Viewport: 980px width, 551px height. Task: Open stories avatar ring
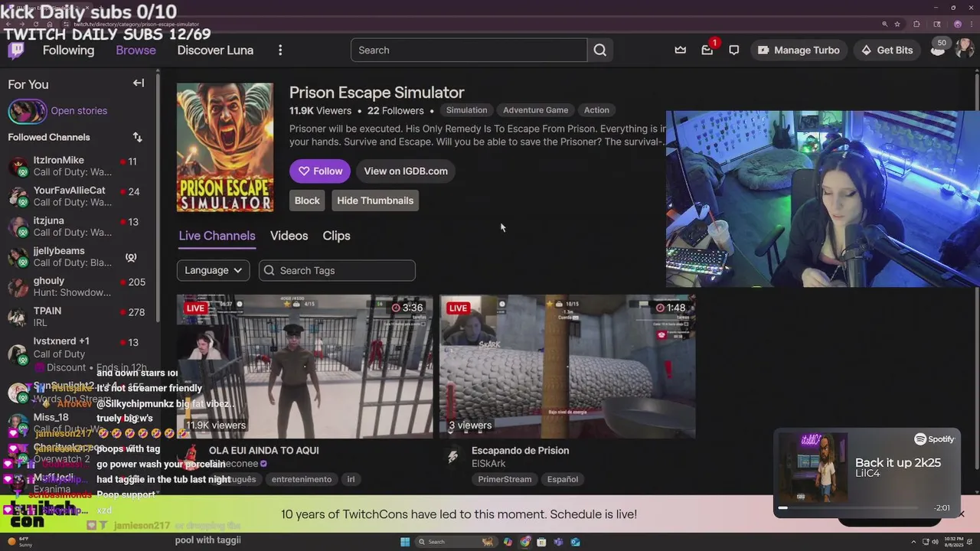coord(27,111)
